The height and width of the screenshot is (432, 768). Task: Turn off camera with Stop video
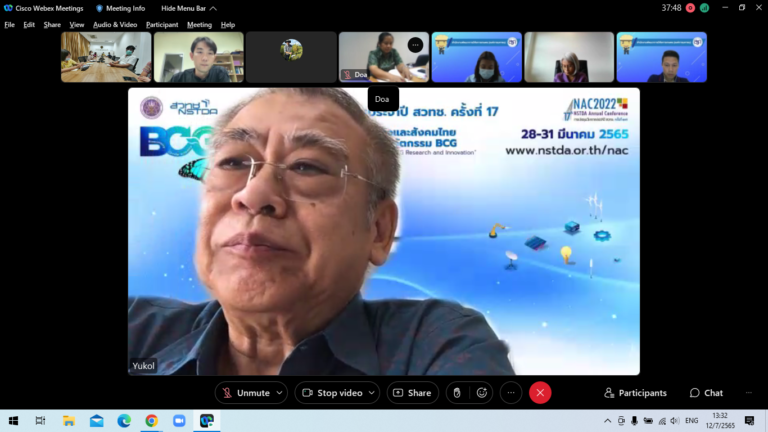[331, 393]
